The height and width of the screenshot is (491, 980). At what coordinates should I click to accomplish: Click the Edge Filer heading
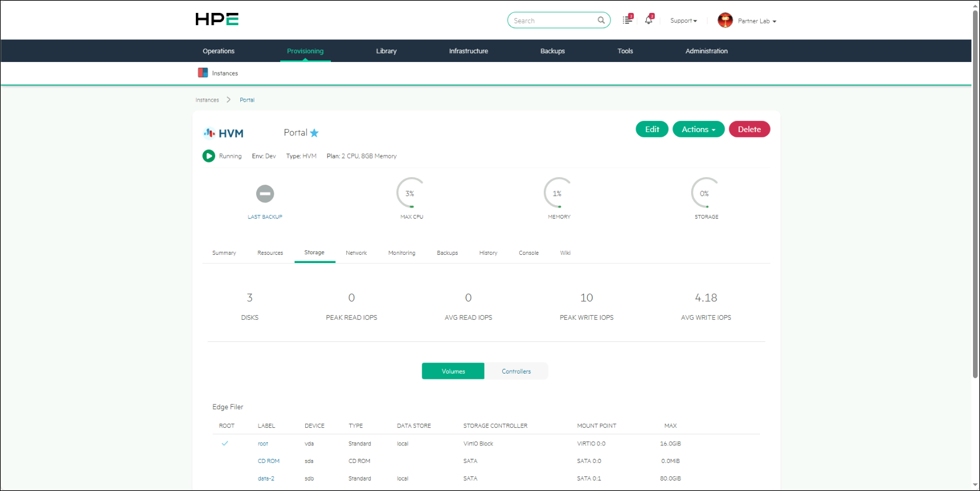pos(227,407)
